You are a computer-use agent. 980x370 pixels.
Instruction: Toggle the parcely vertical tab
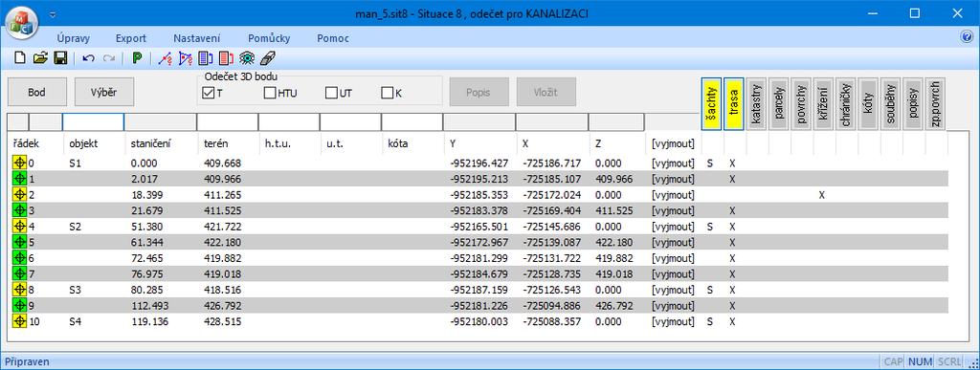[x=779, y=104]
